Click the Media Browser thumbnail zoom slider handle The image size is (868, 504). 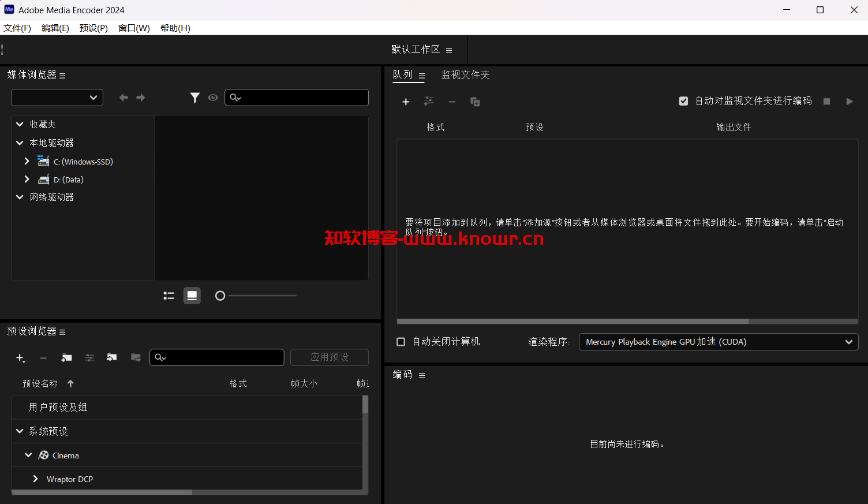[x=220, y=296]
